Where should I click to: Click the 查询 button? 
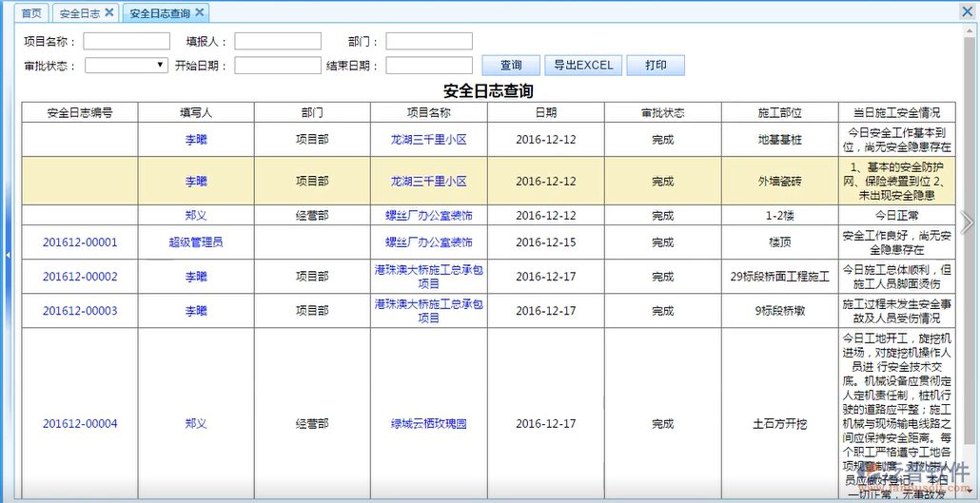tap(511, 66)
